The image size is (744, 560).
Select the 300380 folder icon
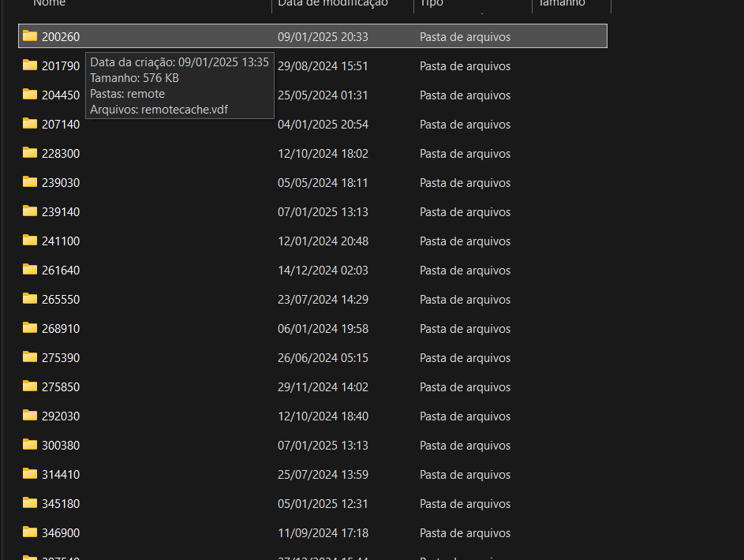30,445
